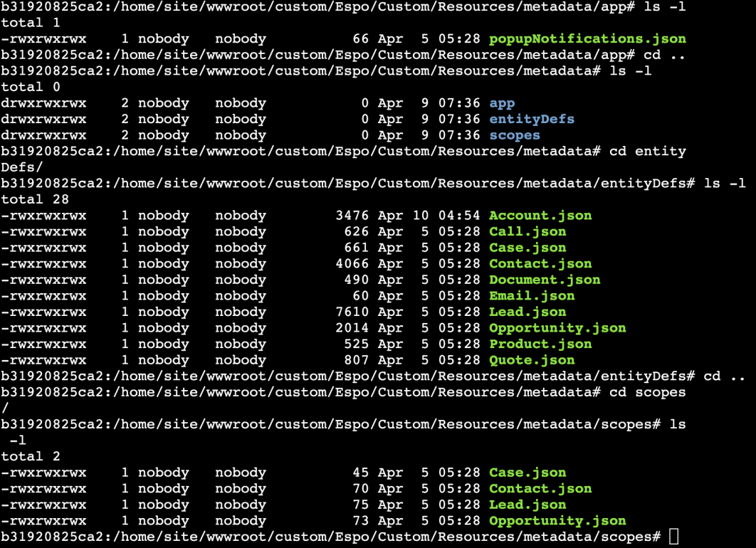The height and width of the screenshot is (548, 756).
Task: Click the blue app directory name
Action: [x=502, y=103]
